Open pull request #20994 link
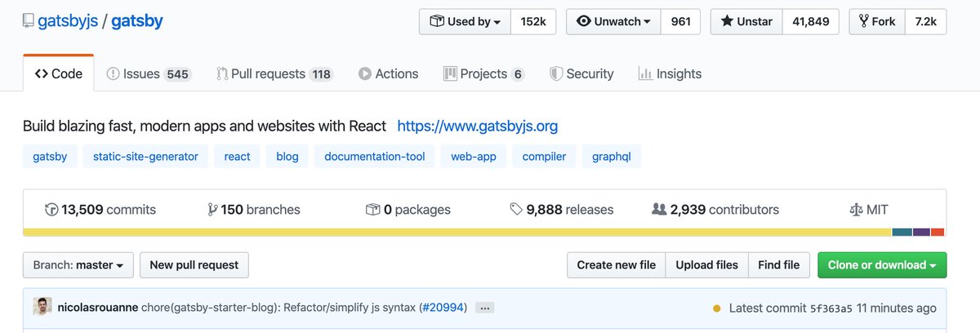 [x=443, y=308]
